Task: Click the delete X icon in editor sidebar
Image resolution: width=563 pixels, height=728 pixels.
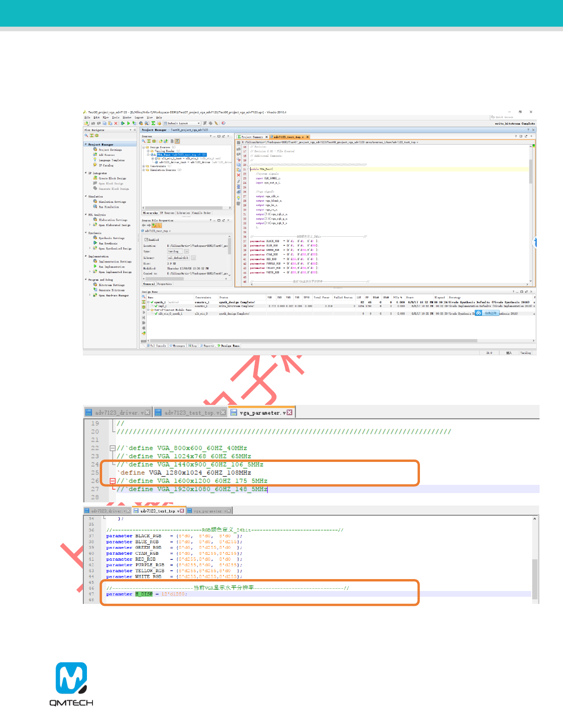Action: [238, 175]
